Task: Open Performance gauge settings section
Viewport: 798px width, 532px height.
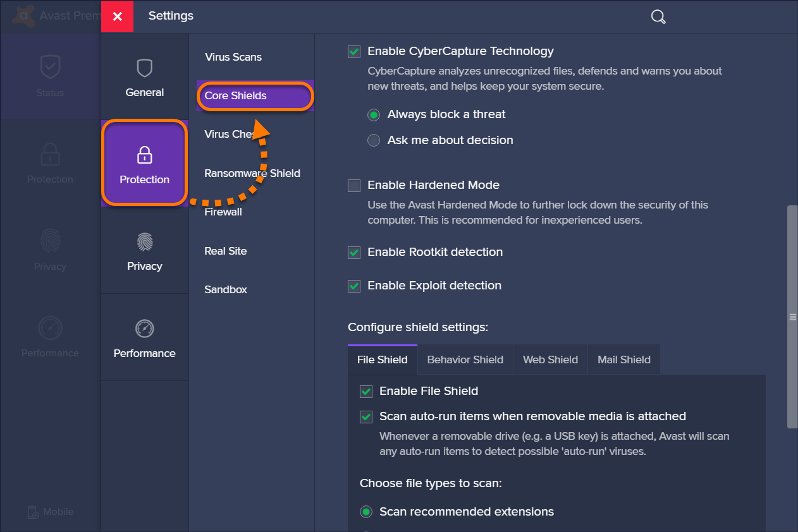Action: click(145, 329)
